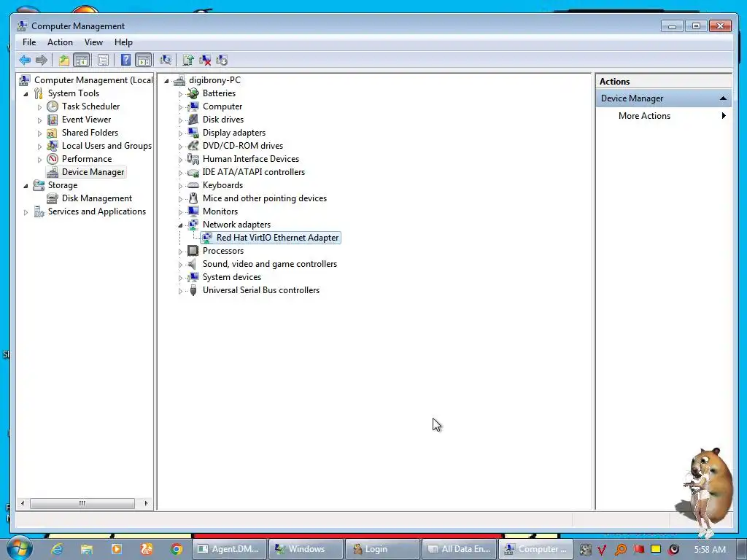The height and width of the screenshot is (560, 747).
Task: Select the System devices category
Action: (x=231, y=276)
